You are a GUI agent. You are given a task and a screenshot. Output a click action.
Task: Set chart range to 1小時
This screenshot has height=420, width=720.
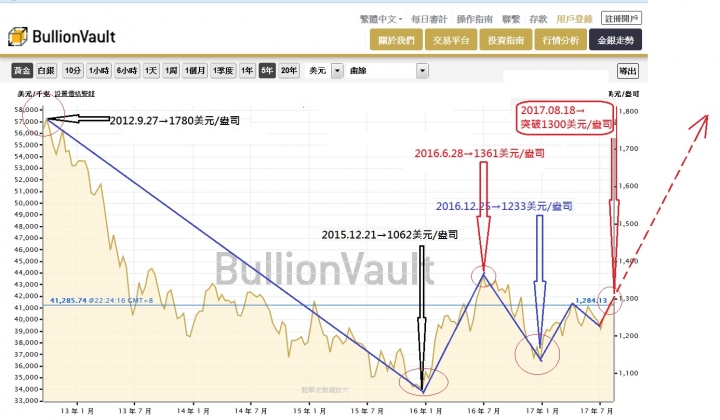point(99,71)
